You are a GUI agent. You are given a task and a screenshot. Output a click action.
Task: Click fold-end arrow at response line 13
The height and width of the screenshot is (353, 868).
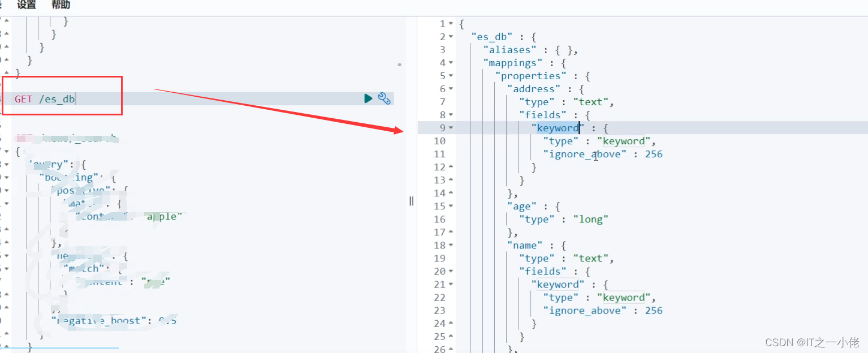[x=451, y=180]
